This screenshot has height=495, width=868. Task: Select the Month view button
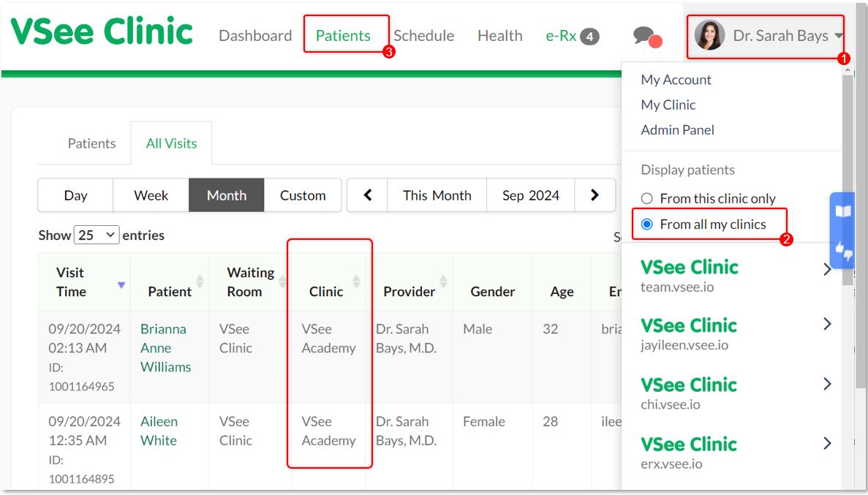point(227,195)
